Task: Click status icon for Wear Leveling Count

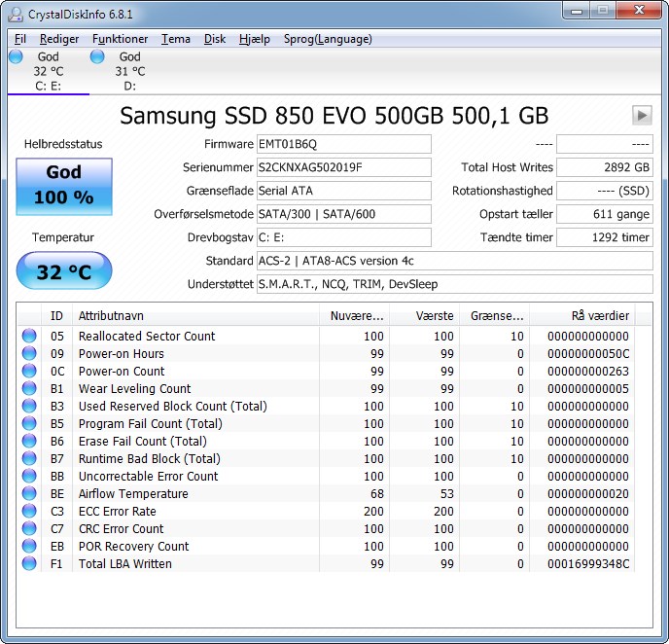Action: pos(29,388)
